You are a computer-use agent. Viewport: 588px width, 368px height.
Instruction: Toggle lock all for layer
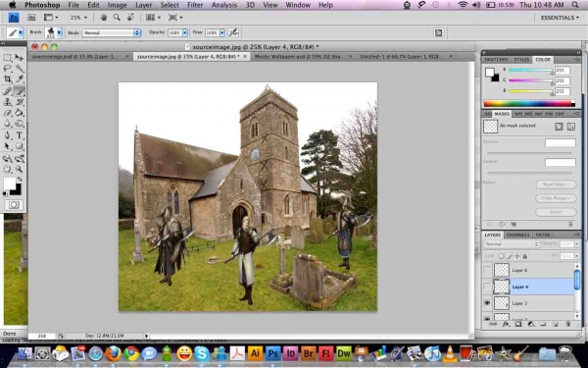coord(525,256)
